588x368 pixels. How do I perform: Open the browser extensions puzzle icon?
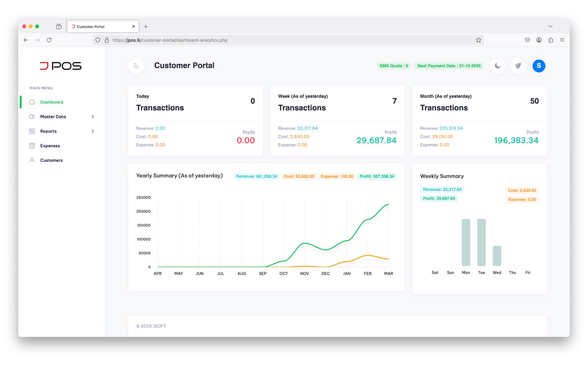[x=551, y=40]
